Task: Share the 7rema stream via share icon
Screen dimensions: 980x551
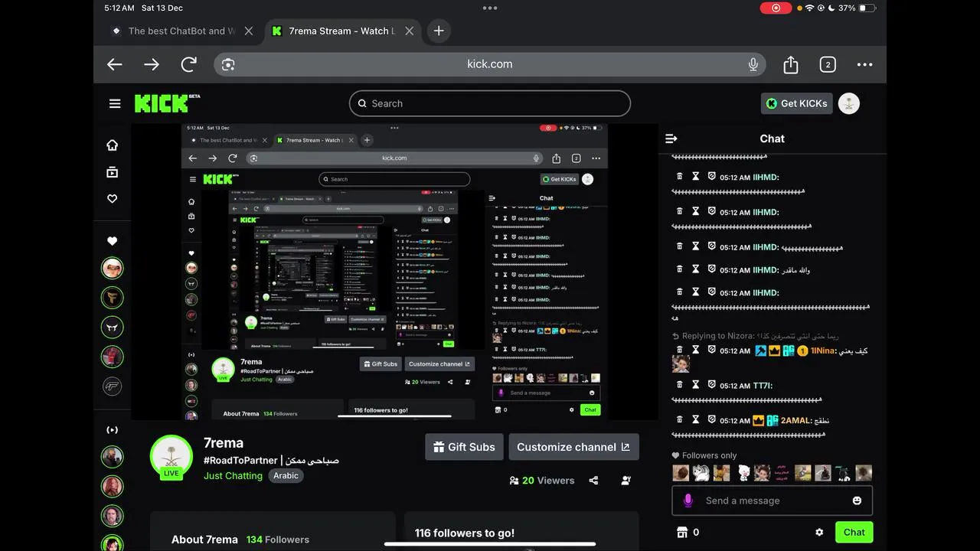Action: pos(593,481)
